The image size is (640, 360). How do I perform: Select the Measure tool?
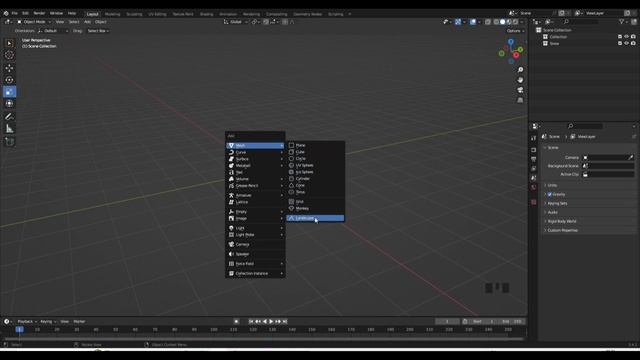point(9,129)
